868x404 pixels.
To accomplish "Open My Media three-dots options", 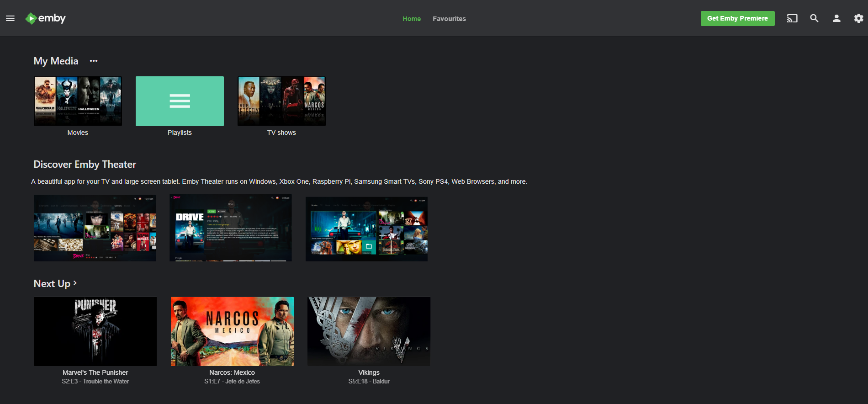I will 94,61.
